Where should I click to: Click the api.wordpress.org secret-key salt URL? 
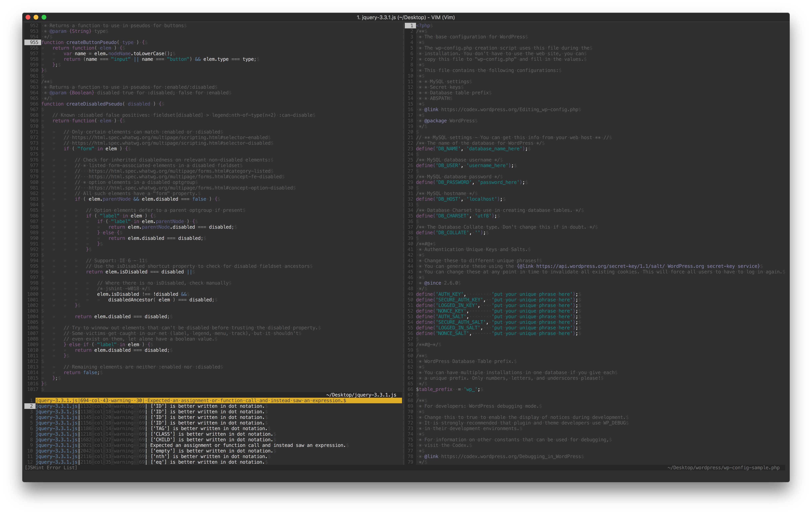pyautogui.click(x=600, y=266)
